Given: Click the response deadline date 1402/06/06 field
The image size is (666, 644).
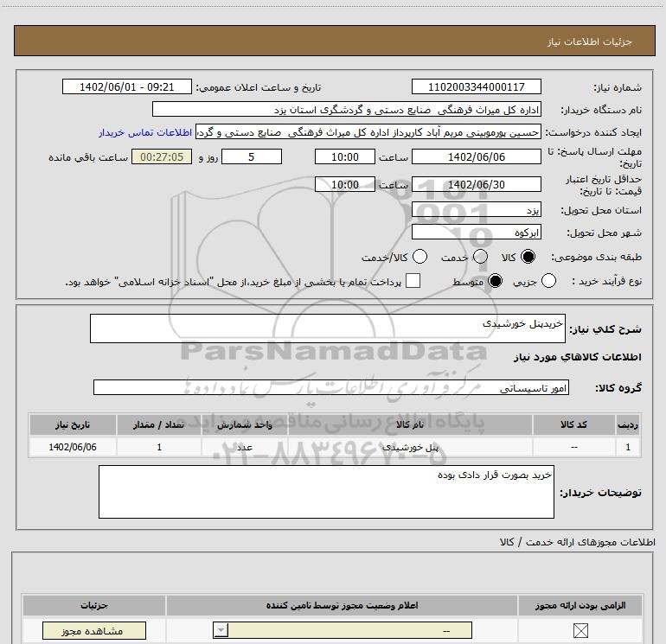Looking at the screenshot, I should point(476,156).
